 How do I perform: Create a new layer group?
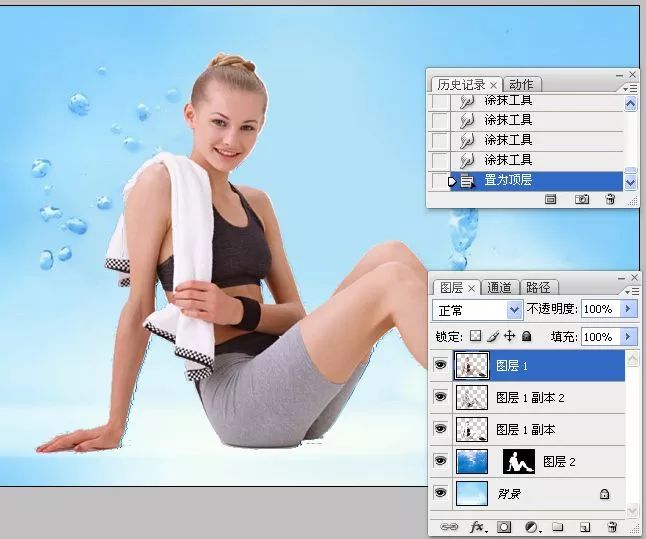(557, 527)
